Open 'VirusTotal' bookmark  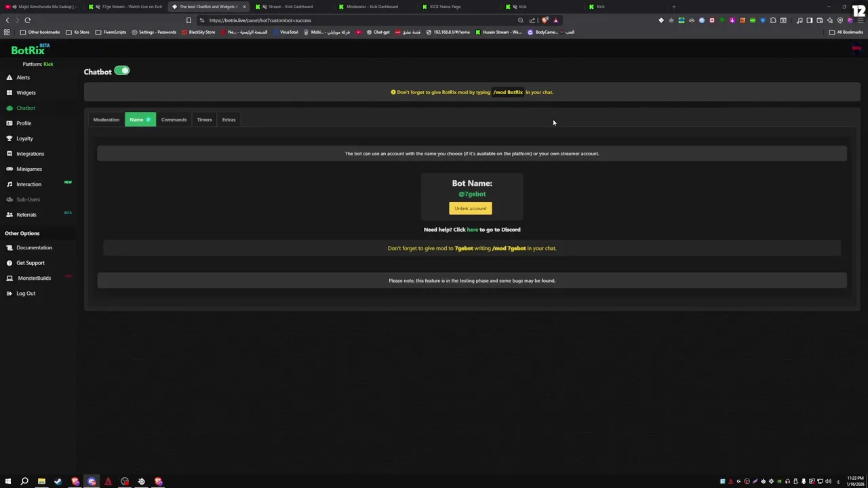pos(285,32)
